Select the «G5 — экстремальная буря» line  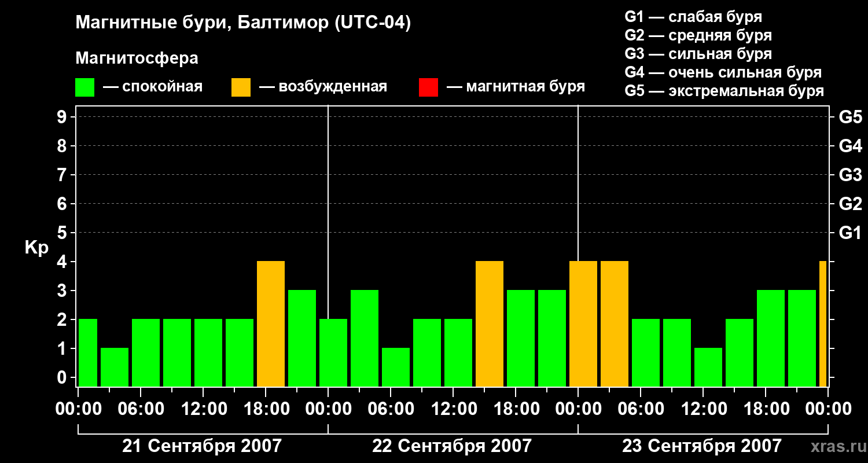(724, 91)
